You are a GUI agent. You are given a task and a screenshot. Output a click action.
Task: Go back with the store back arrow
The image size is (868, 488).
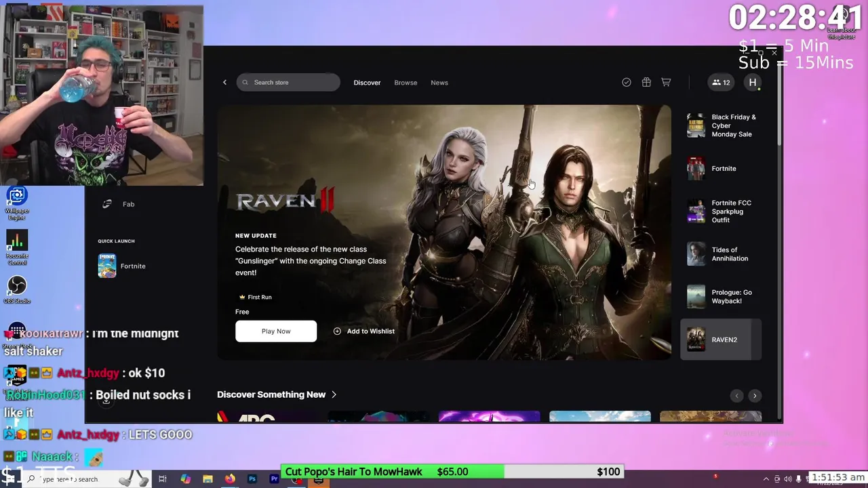224,83
